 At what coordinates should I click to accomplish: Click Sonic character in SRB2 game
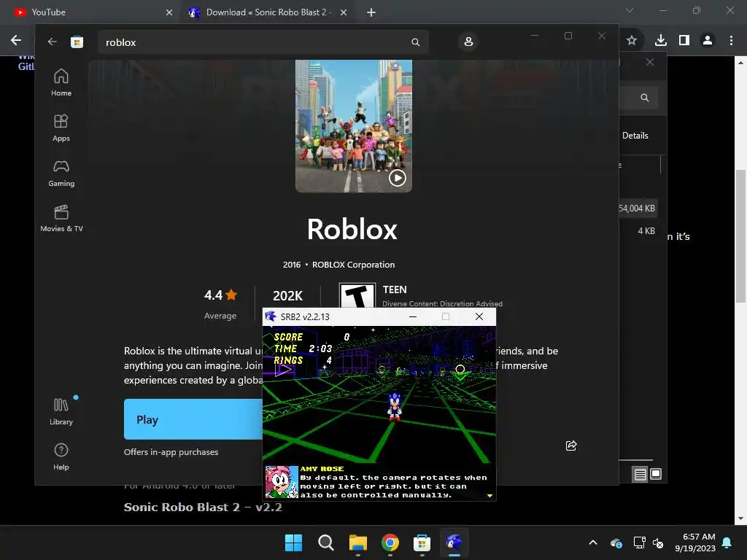click(395, 406)
